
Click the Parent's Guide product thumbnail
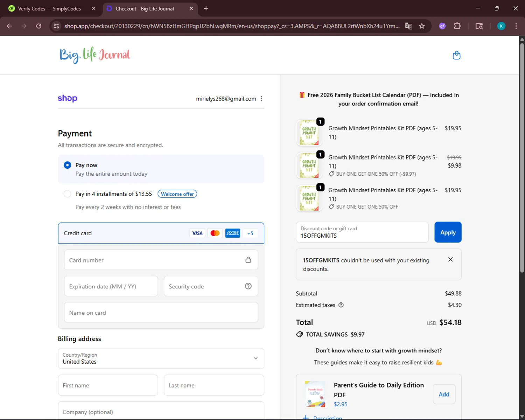tap(315, 394)
